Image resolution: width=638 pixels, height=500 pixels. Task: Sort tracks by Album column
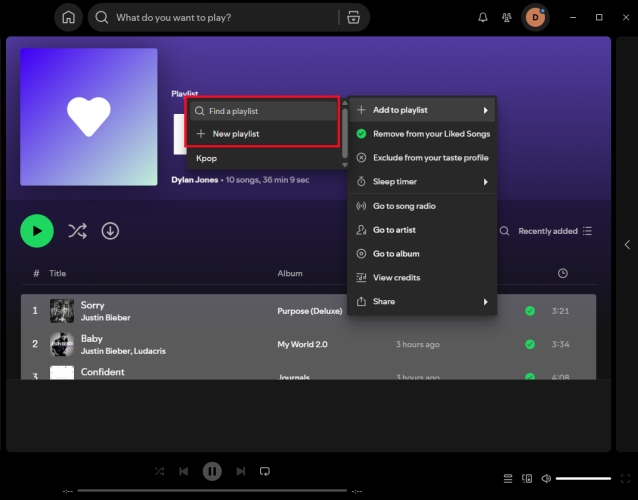coord(290,273)
